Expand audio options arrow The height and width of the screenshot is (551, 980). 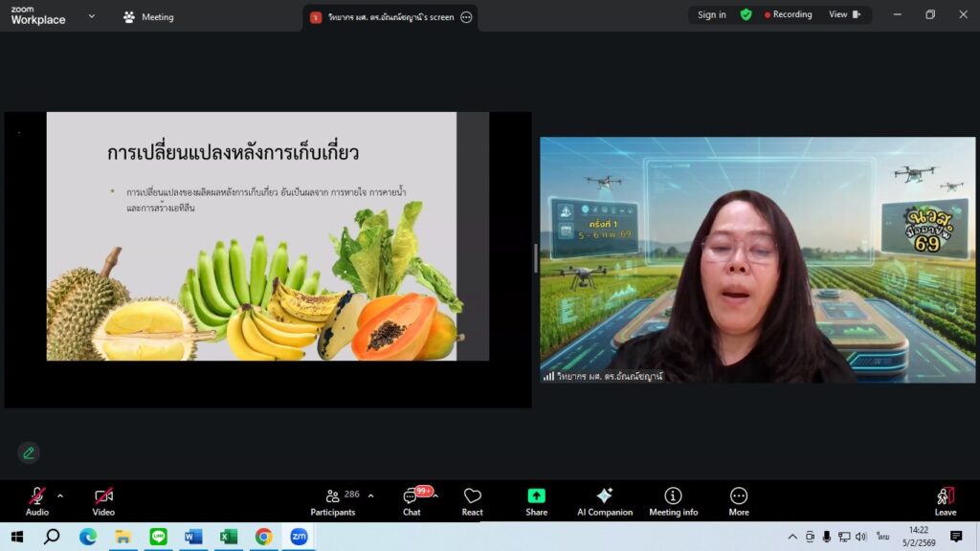coord(60,496)
